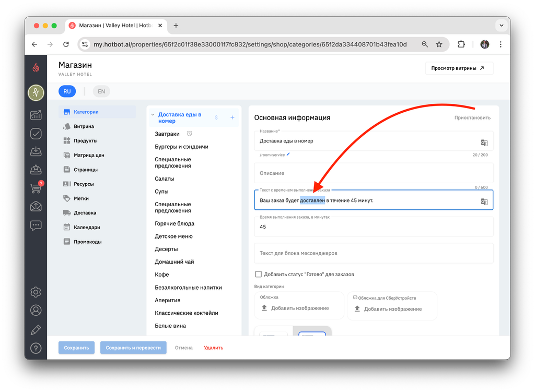
Task: Bookmark page with the star icon
Action: [x=439, y=44]
